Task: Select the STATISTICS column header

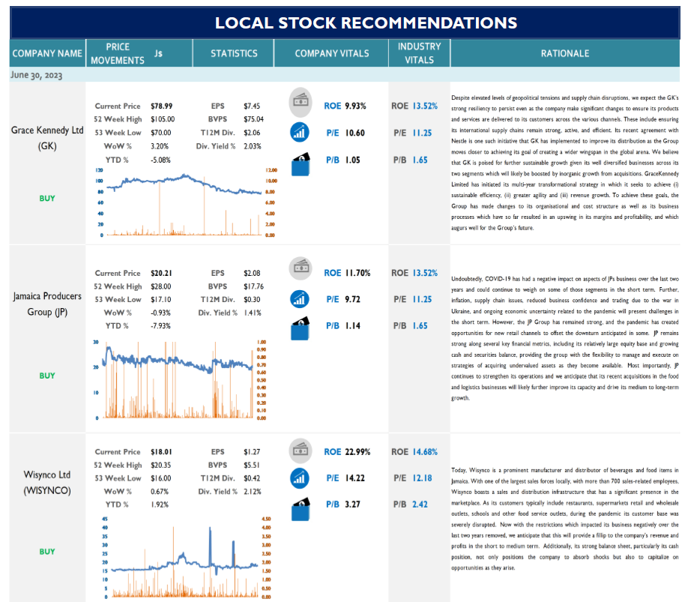Action: tap(234, 53)
